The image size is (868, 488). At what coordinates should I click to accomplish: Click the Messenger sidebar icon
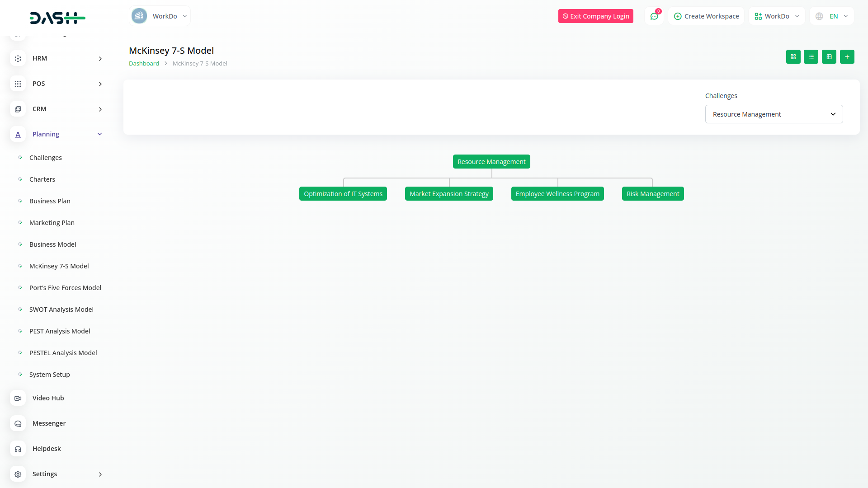tap(18, 423)
